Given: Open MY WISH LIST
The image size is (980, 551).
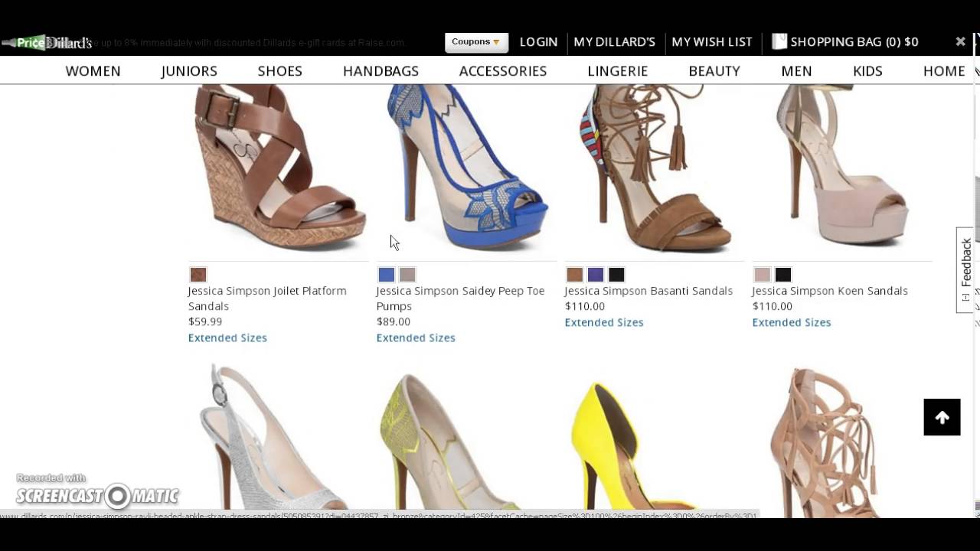Looking at the screenshot, I should point(712,42).
